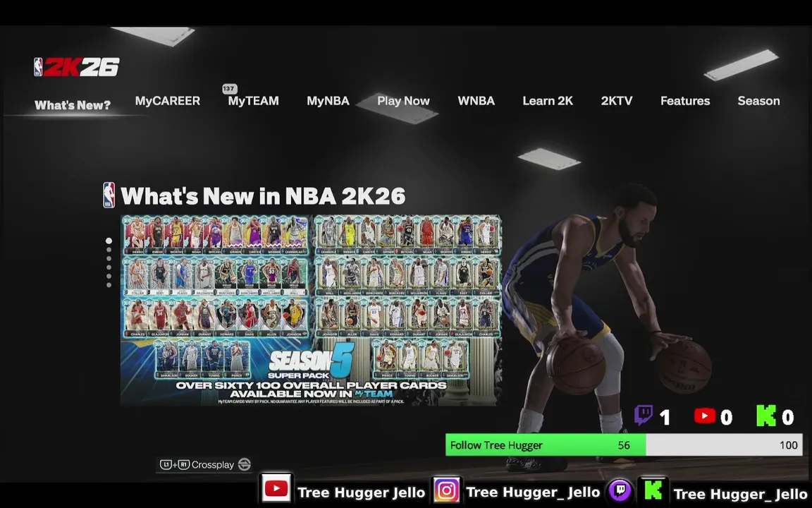Switch to the MyTEAM tab
Screen dimensions: 812x508
253,101
